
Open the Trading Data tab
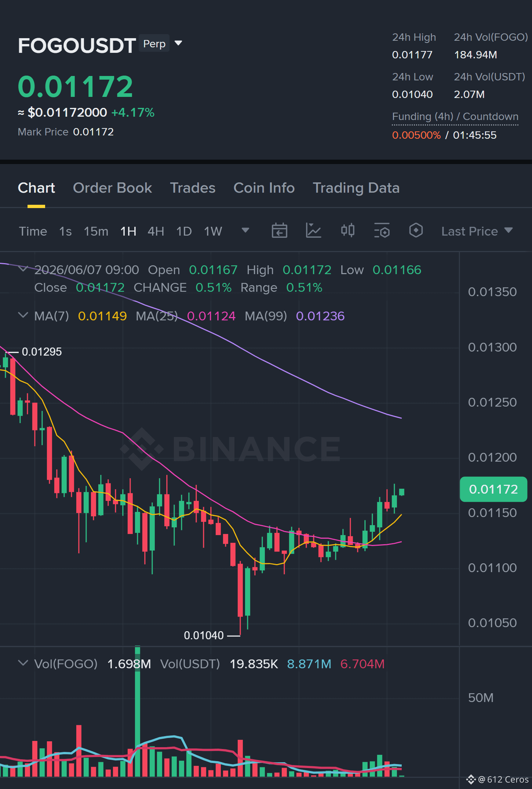356,188
